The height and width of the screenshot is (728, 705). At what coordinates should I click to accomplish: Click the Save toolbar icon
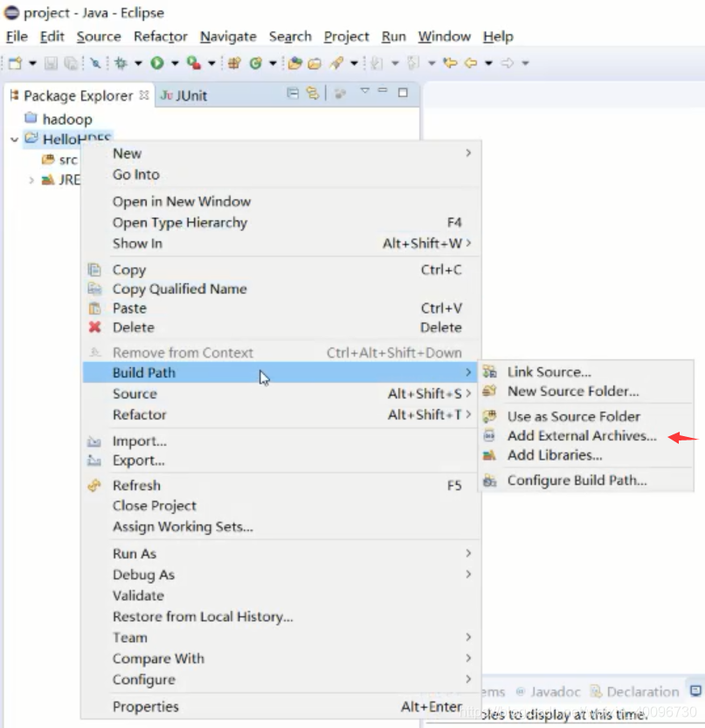[x=51, y=63]
